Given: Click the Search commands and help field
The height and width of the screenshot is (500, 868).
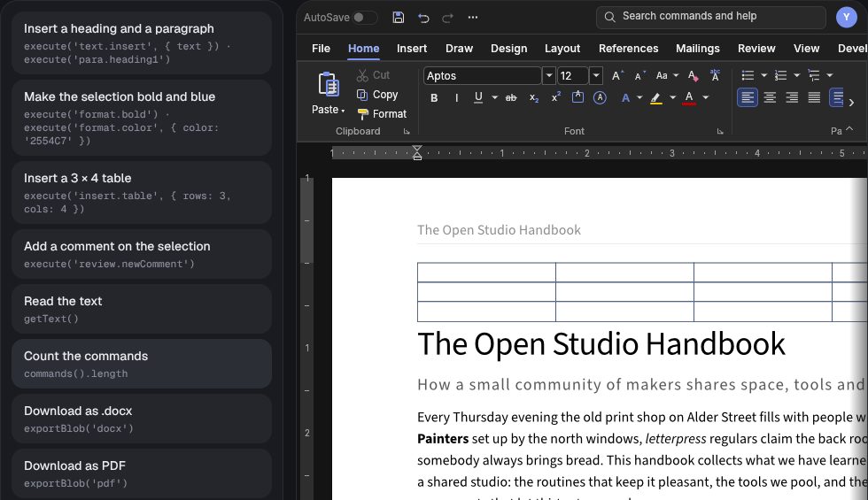Looking at the screenshot, I should pos(710,17).
